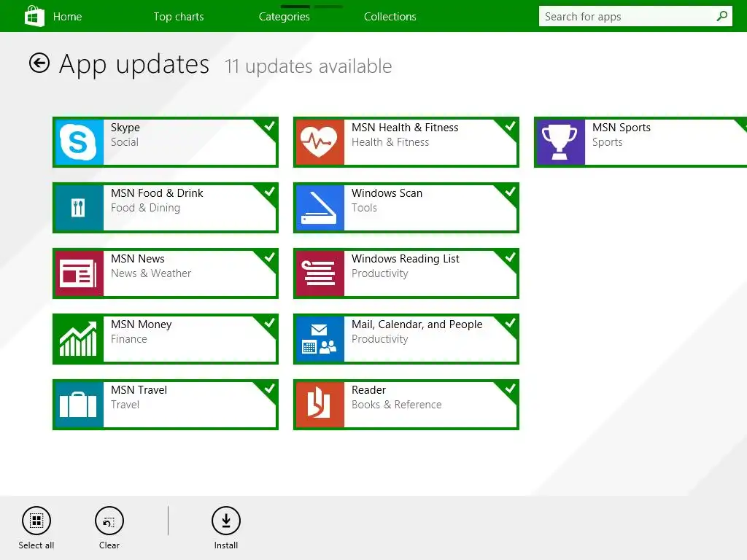Click the Search for apps field
The image size is (747, 560).
click(635, 16)
